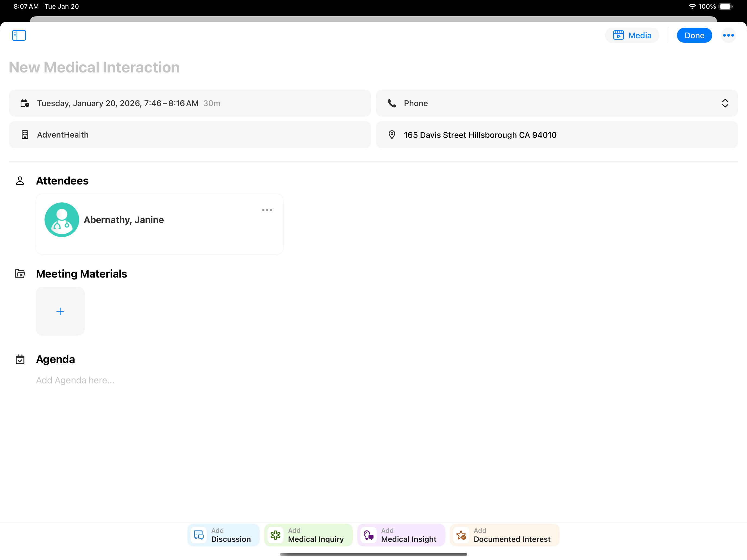The height and width of the screenshot is (560, 747).
Task: Open the top-right more options menu
Action: point(728,36)
